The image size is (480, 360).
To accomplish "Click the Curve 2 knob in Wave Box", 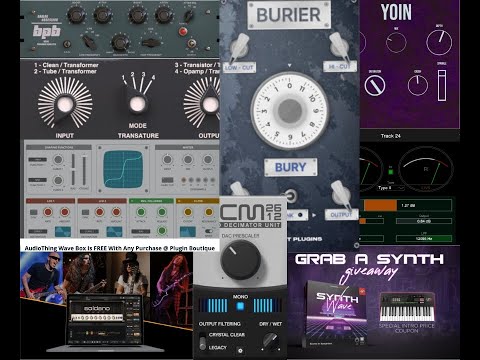I will tap(58, 181).
